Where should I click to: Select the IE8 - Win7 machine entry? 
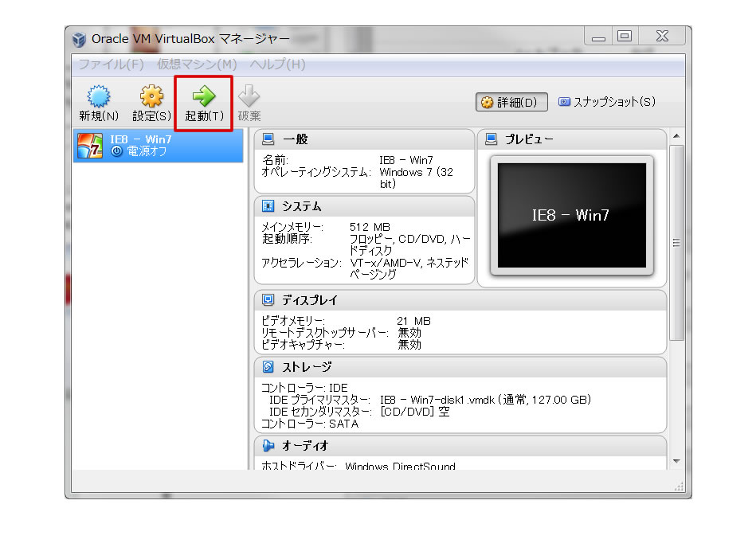tap(159, 146)
